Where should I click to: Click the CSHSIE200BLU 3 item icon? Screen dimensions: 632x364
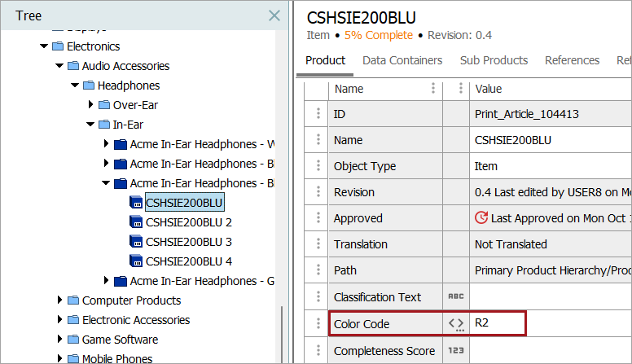(136, 242)
